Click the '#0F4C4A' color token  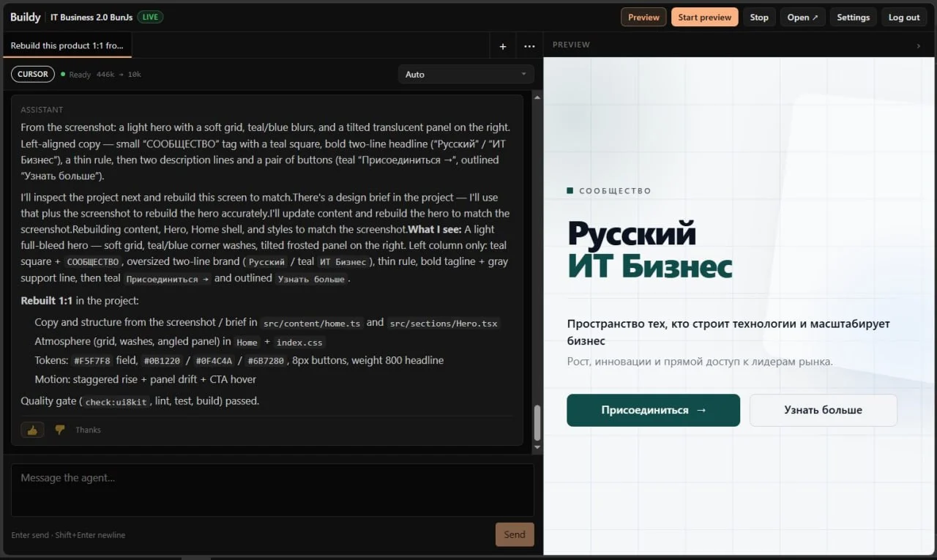pyautogui.click(x=214, y=361)
